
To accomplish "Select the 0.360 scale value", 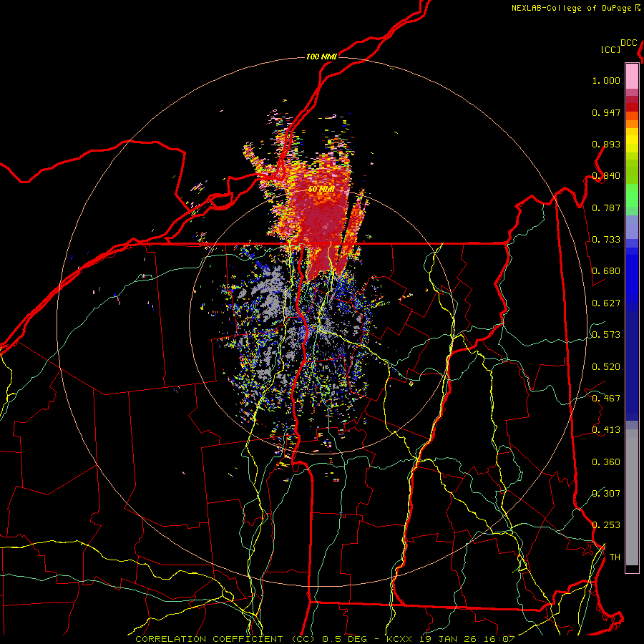I will point(606,462).
